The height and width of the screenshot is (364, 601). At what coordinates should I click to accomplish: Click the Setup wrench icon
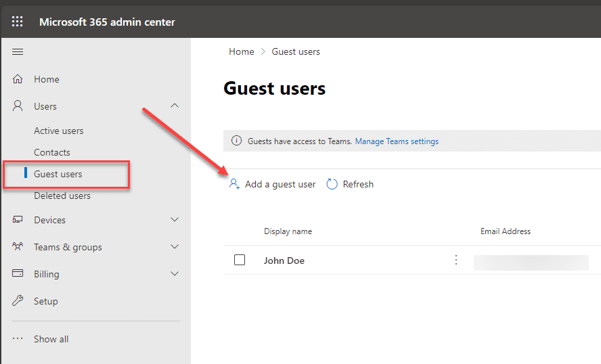18,301
